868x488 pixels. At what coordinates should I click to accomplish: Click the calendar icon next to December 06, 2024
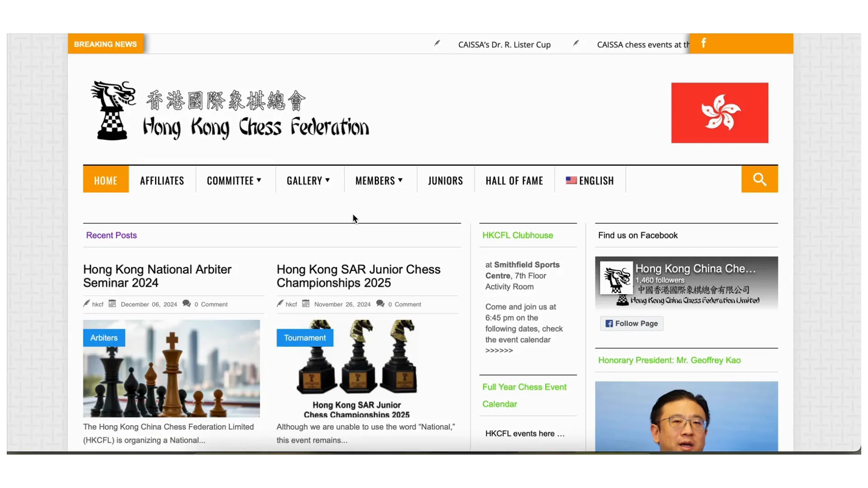click(x=113, y=304)
